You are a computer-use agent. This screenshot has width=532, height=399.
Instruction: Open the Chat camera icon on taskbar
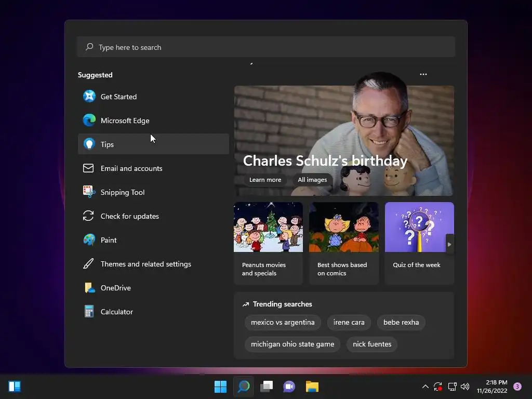tap(289, 387)
